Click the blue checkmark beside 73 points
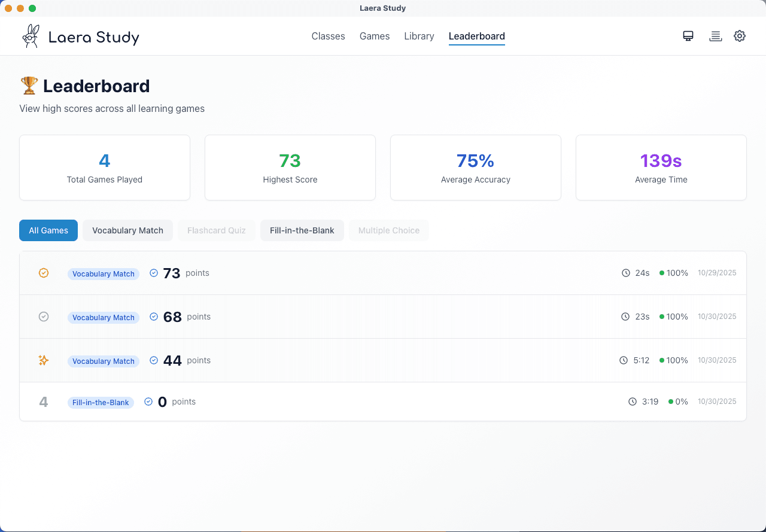Viewport: 766px width, 532px height. (154, 272)
